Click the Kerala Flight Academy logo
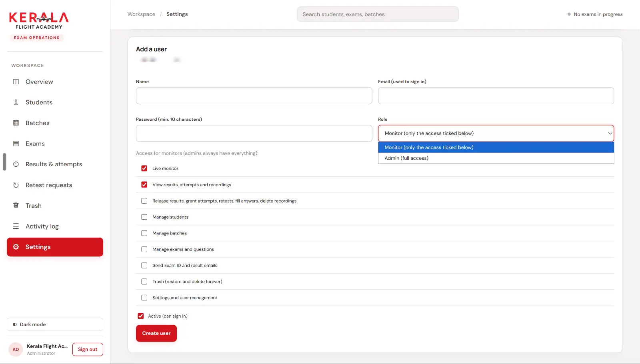The width and height of the screenshot is (640, 364). point(39,21)
